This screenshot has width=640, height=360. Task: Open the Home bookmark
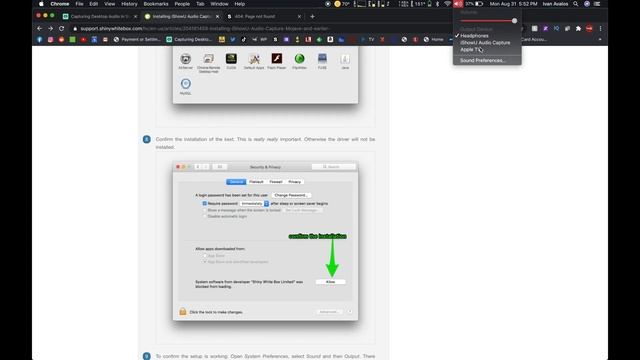[x=433, y=40]
